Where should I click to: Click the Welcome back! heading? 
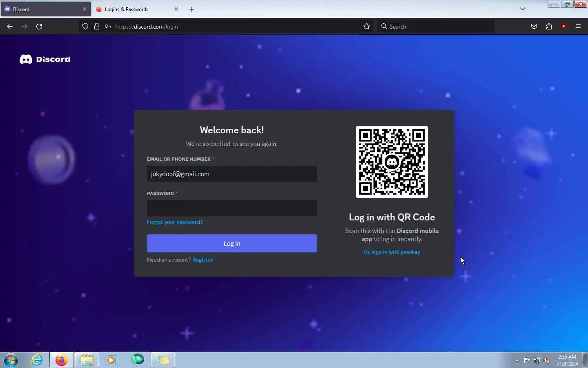coord(232,130)
